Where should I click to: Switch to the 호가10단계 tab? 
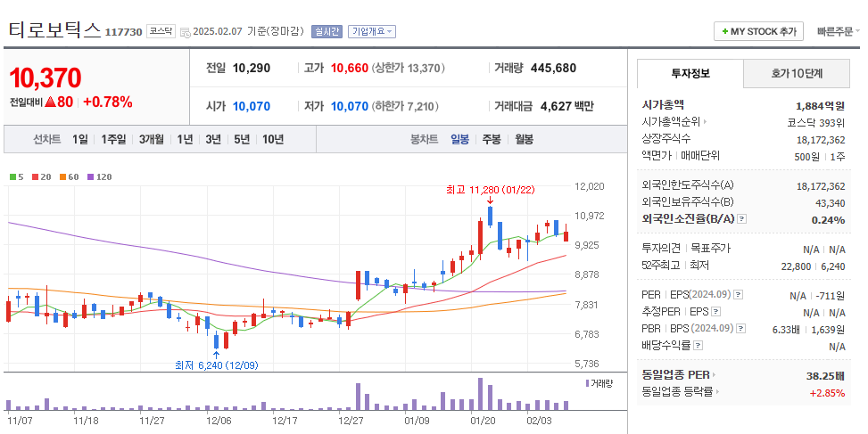(797, 73)
